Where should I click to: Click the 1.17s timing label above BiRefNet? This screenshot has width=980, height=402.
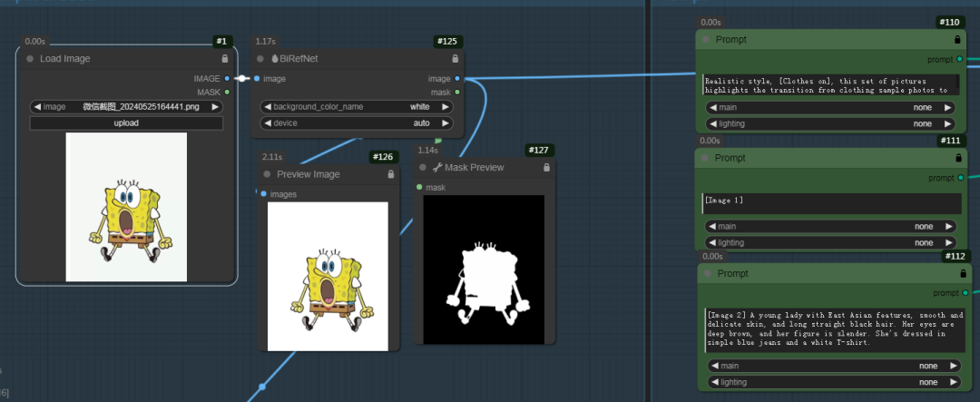pyautogui.click(x=265, y=41)
